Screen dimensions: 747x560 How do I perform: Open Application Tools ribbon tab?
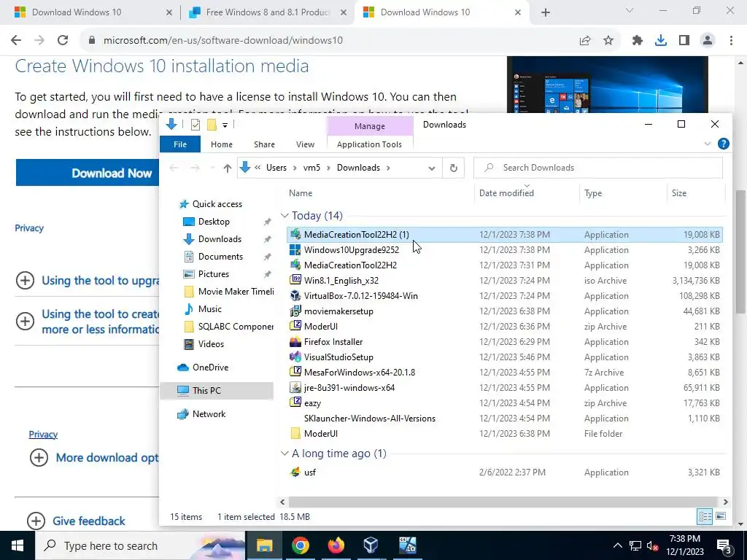pos(369,144)
